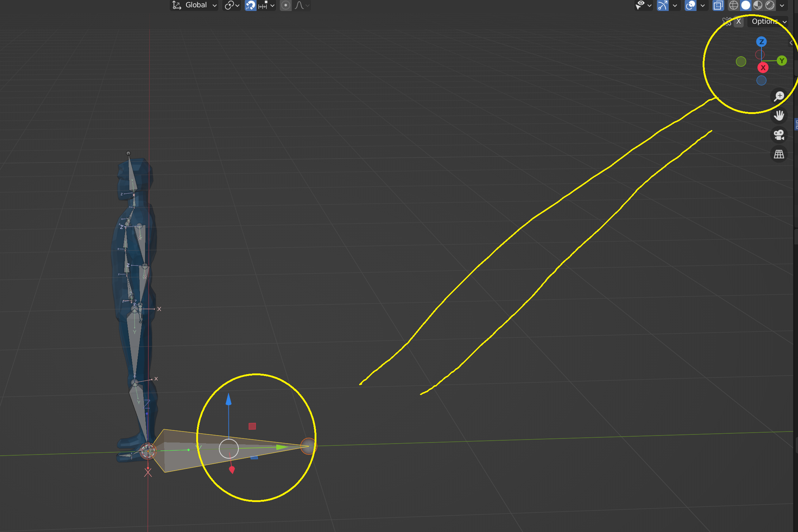Click the green Y axis gizmo ball
The width and height of the screenshot is (798, 532).
(x=782, y=61)
